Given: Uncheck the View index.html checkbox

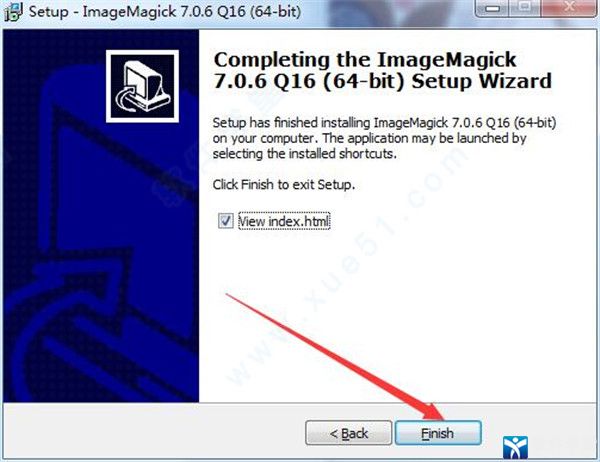Looking at the screenshot, I should pyautogui.click(x=225, y=221).
